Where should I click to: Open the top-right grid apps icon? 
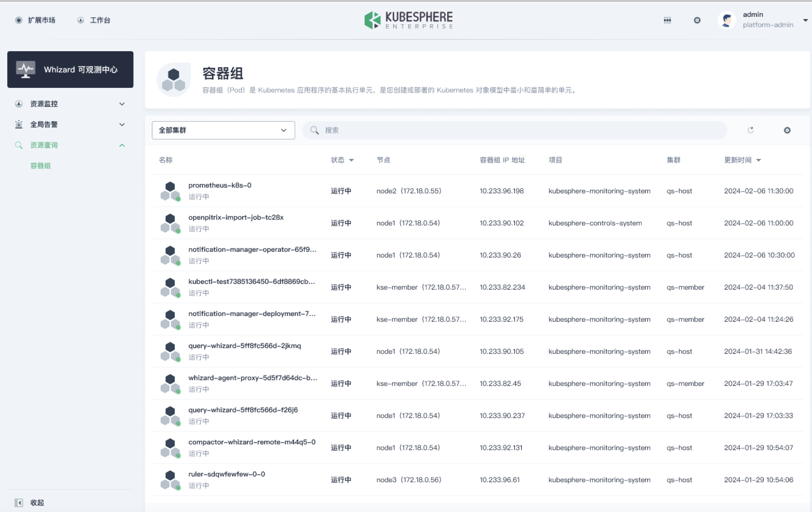tap(667, 20)
